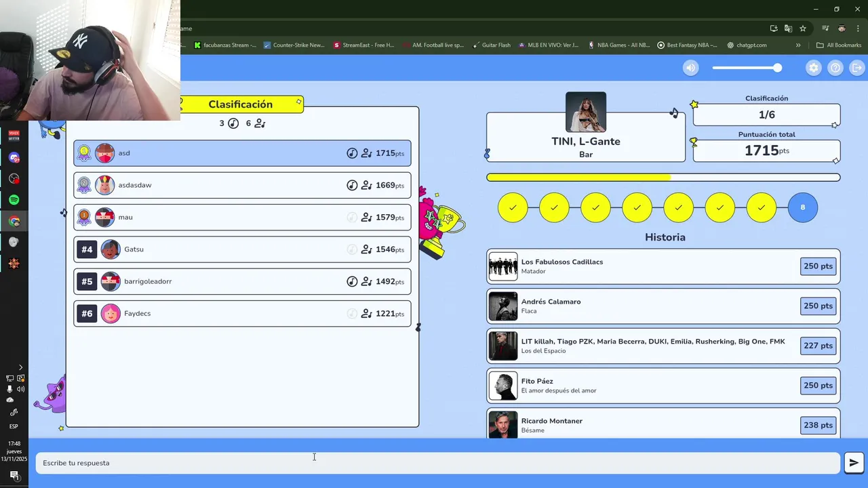Open game settings gear icon
The height and width of the screenshot is (488, 868).
tap(814, 68)
